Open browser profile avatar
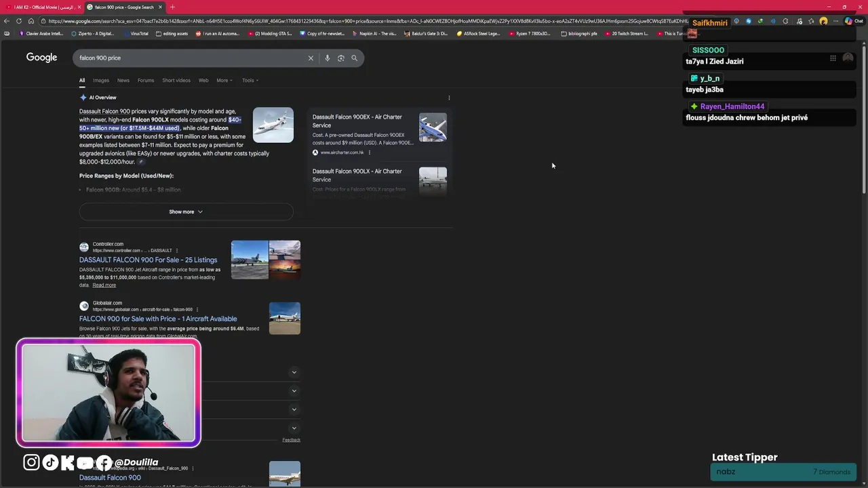Viewport: 868px width, 488px height. pos(823,21)
